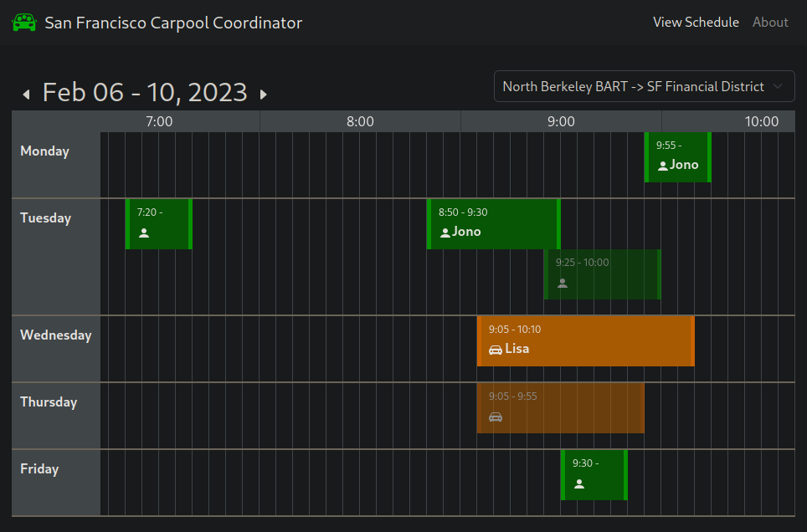Click the San Francisco Carpool Coordinator title
Screen dimensions: 807x532
point(173,23)
